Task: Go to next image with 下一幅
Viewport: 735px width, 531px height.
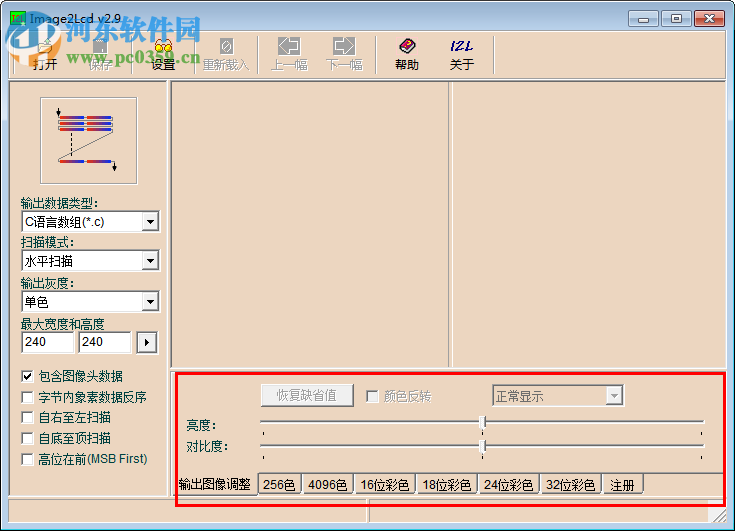Action: [x=344, y=54]
